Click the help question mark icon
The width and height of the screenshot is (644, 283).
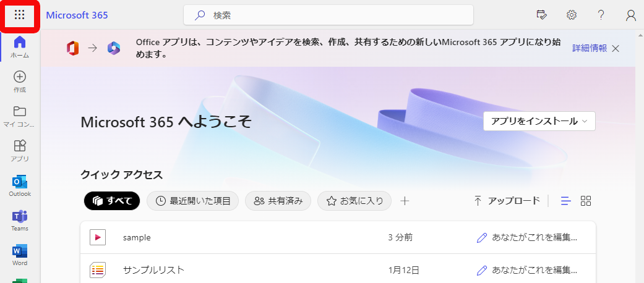coord(601,15)
